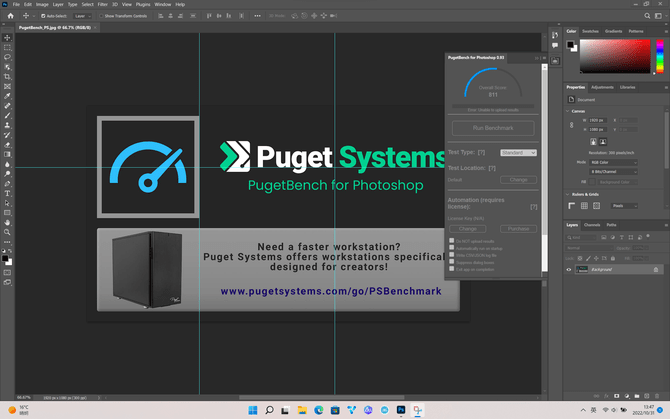Open the Comments panel icon in side dock
This screenshot has width=670, height=419.
[x=555, y=45]
